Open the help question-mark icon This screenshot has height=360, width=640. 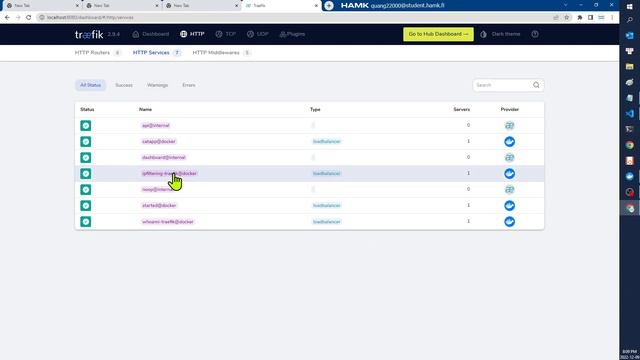[x=535, y=34]
